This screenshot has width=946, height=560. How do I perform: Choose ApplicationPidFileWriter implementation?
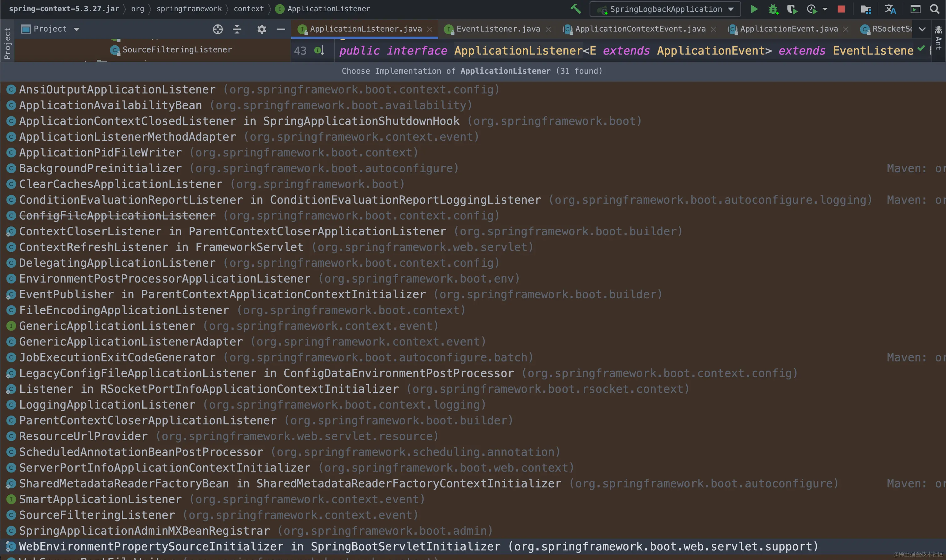(473, 153)
